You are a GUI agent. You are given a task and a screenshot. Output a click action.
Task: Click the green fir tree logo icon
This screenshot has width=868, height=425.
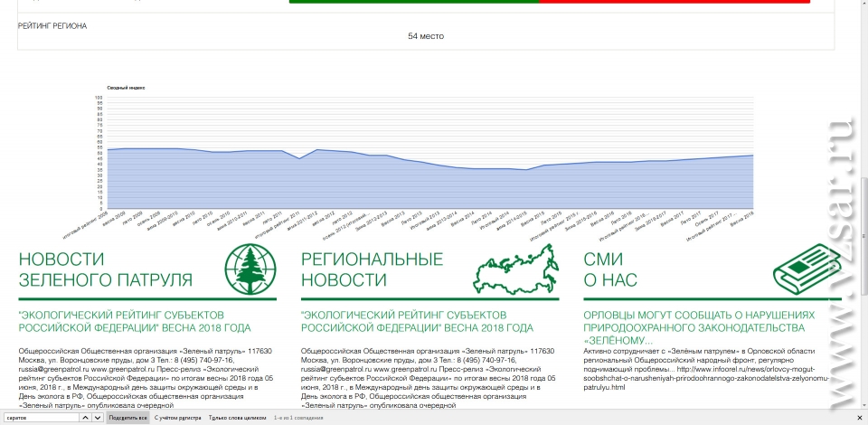click(250, 268)
